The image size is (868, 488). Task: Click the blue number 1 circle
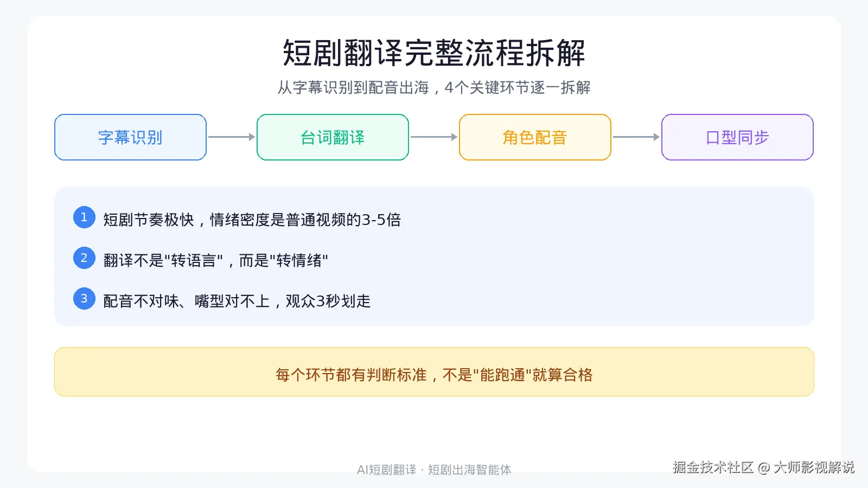point(84,217)
